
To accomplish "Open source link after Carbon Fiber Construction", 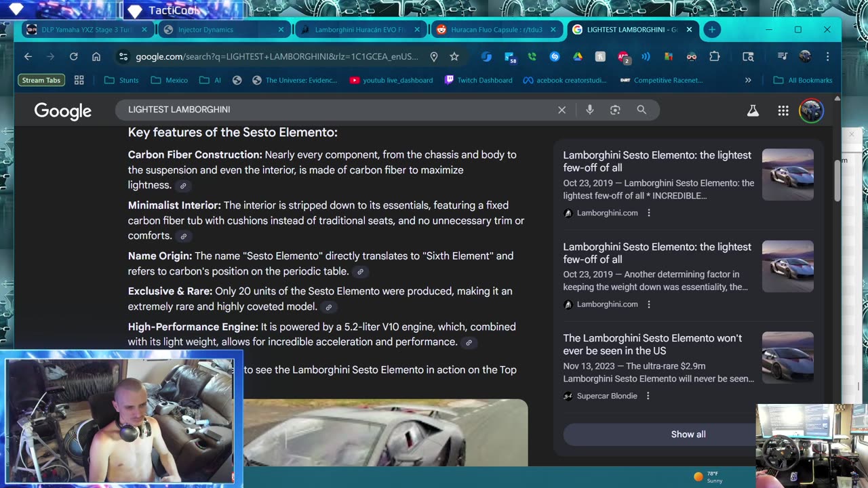I will click(182, 186).
